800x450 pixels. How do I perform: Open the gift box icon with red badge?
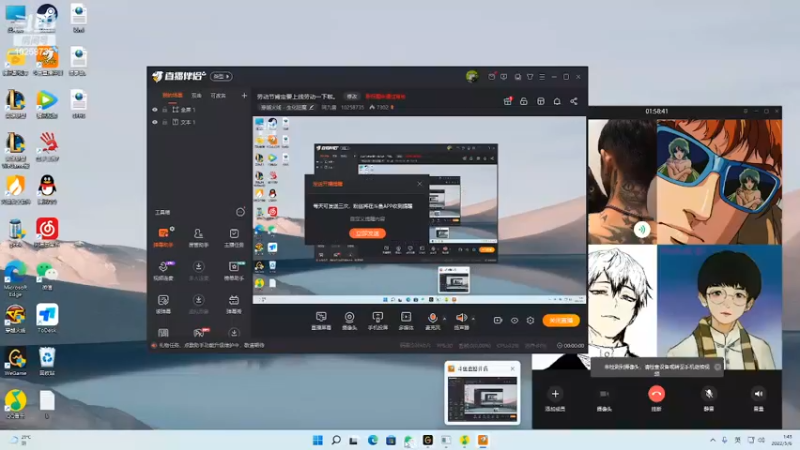tap(508, 101)
